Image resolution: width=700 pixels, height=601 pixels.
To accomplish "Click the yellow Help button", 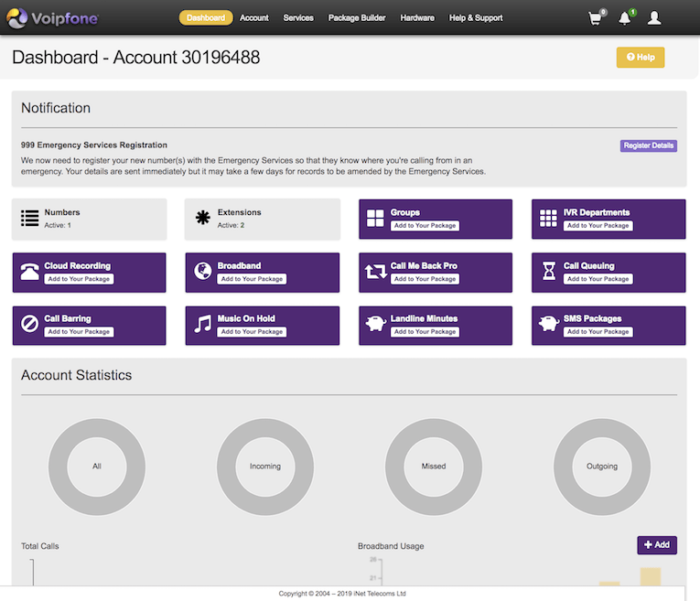I will point(641,57).
